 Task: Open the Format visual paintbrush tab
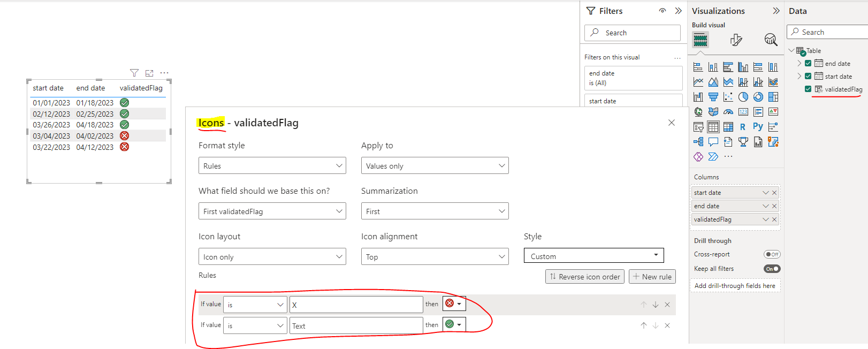736,40
